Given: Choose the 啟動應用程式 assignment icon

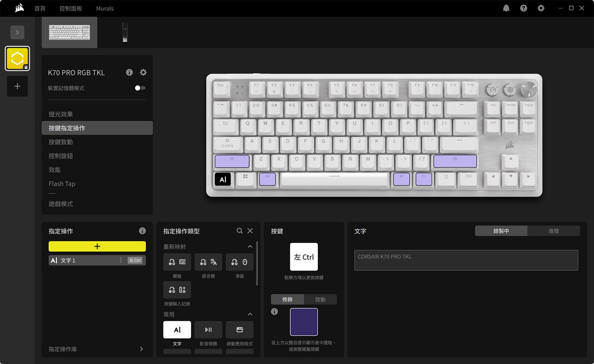Looking at the screenshot, I should click(x=240, y=330).
